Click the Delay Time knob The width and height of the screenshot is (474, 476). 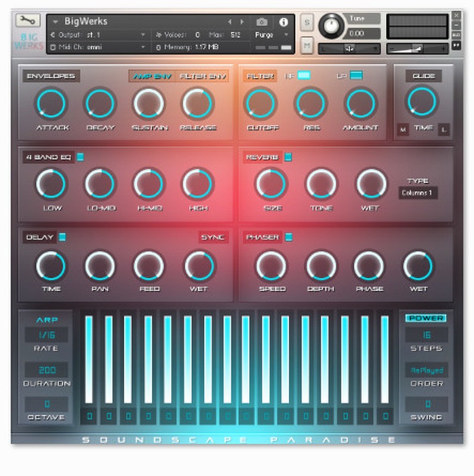[51, 266]
